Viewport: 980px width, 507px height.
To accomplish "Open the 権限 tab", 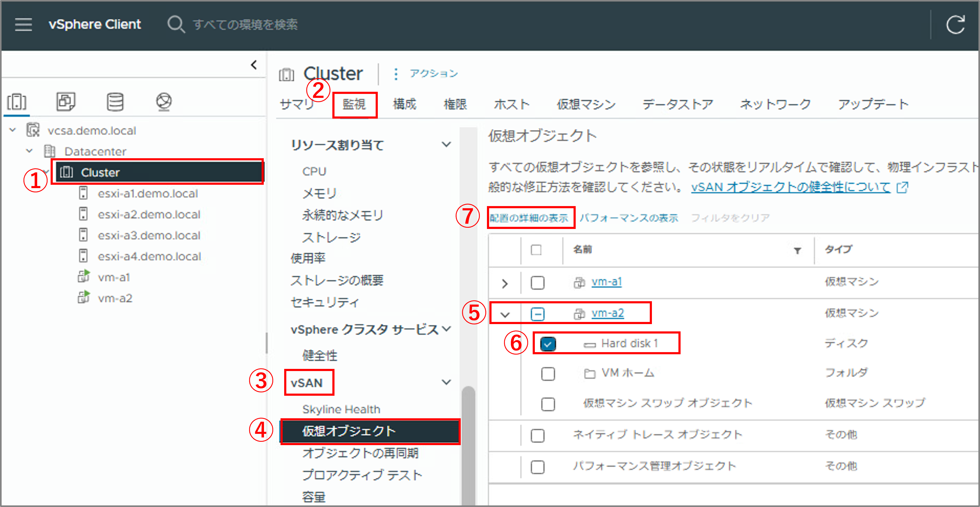I will (x=455, y=104).
